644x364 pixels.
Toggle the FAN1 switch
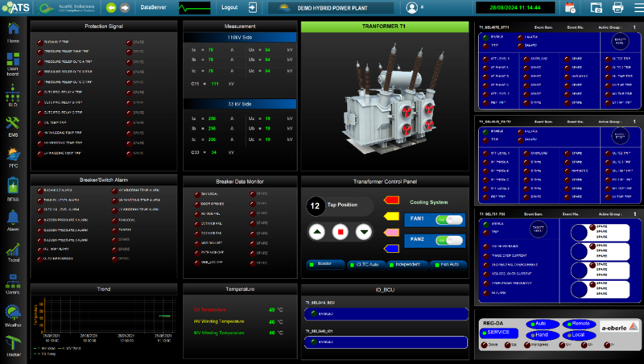pyautogui.click(x=449, y=220)
